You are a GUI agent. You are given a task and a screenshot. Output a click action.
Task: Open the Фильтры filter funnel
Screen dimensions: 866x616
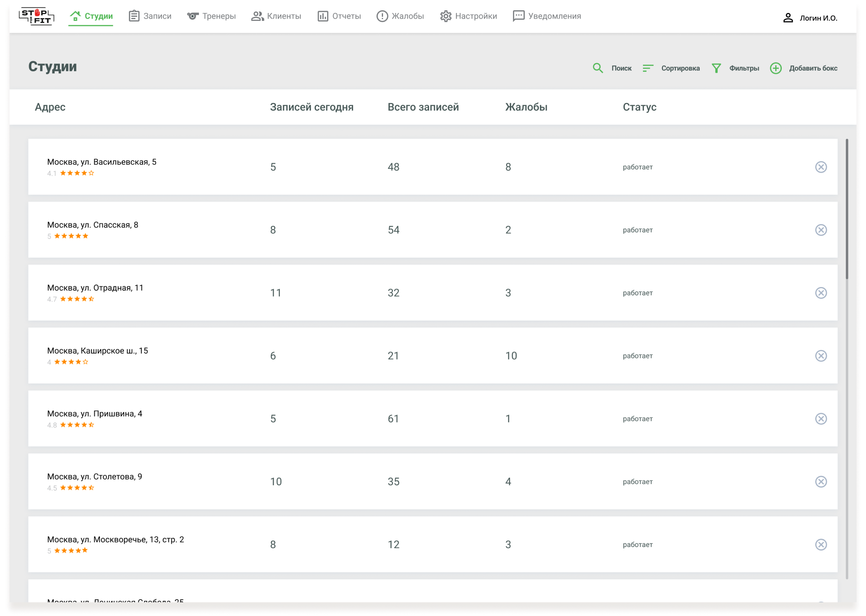(716, 68)
